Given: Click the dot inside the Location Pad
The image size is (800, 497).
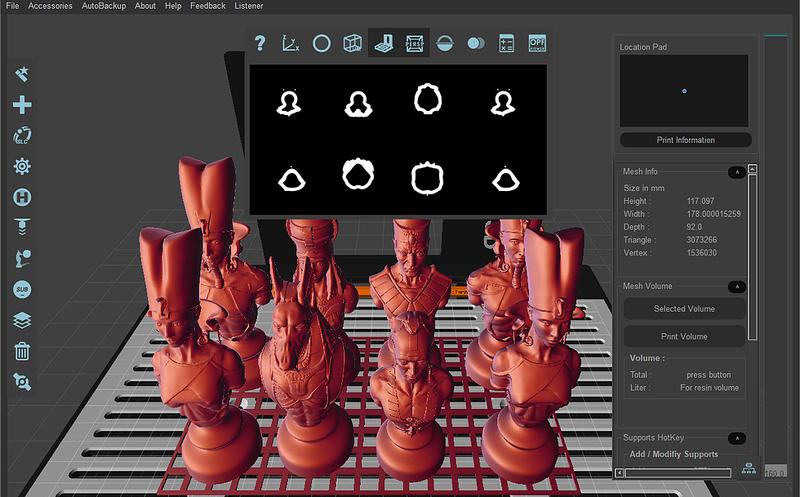Looking at the screenshot, I should tap(684, 91).
